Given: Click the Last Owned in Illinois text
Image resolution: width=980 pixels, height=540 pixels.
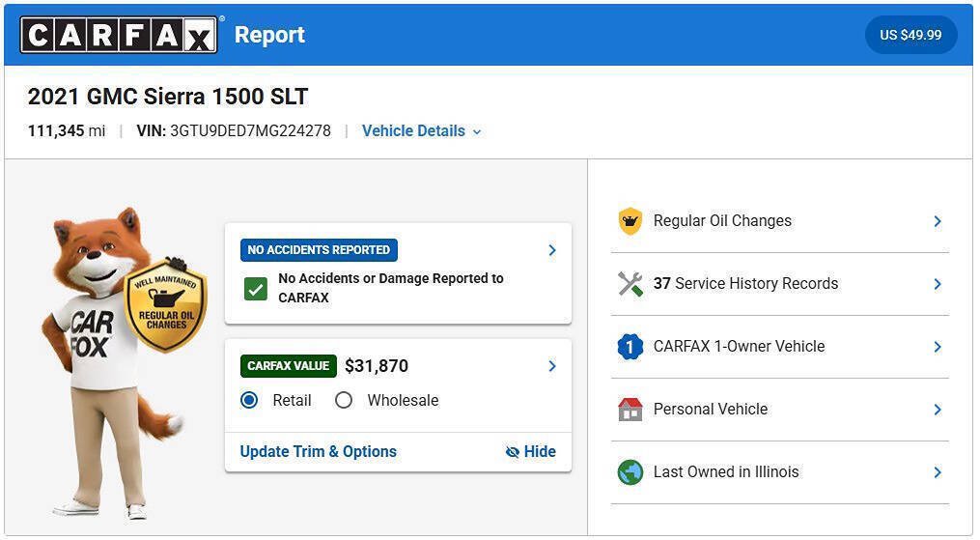Looking at the screenshot, I should coord(726,471).
